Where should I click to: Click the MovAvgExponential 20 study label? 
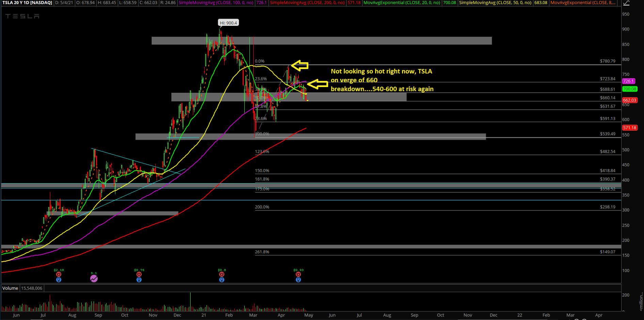402,3
